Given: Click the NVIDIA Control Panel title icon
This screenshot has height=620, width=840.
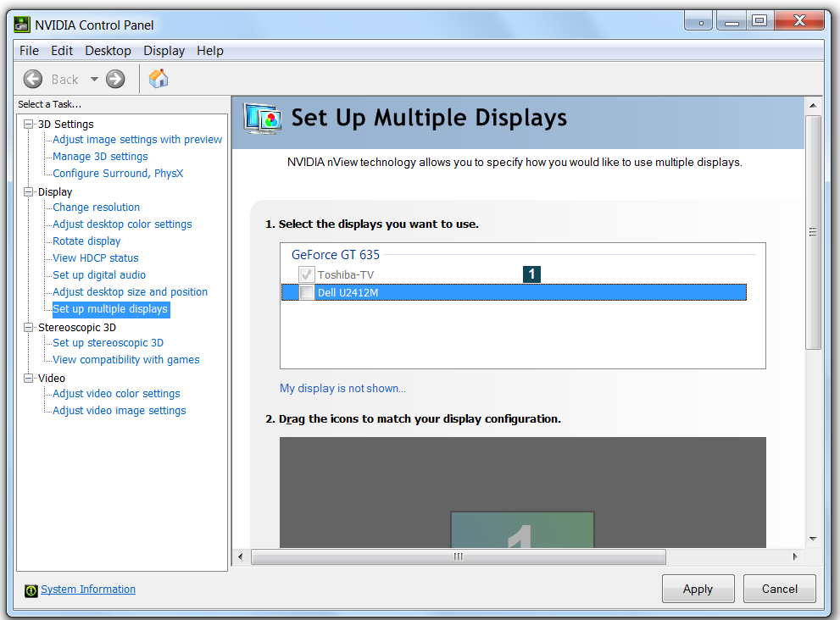Looking at the screenshot, I should click(22, 25).
